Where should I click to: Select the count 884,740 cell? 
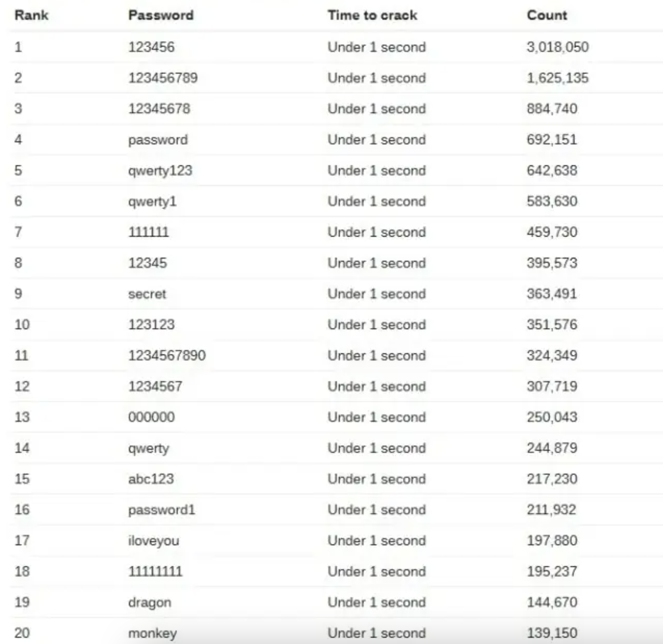point(552,109)
